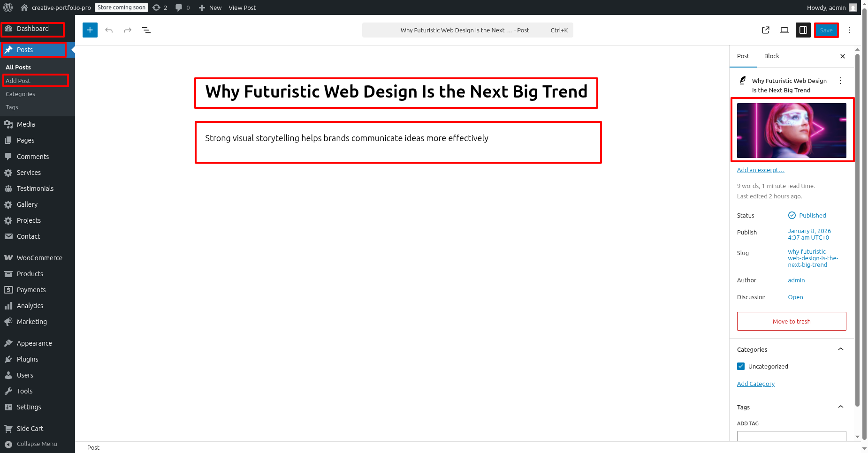Image resolution: width=868 pixels, height=453 pixels.
Task: Click the Redo arrow in toolbar
Action: click(128, 30)
